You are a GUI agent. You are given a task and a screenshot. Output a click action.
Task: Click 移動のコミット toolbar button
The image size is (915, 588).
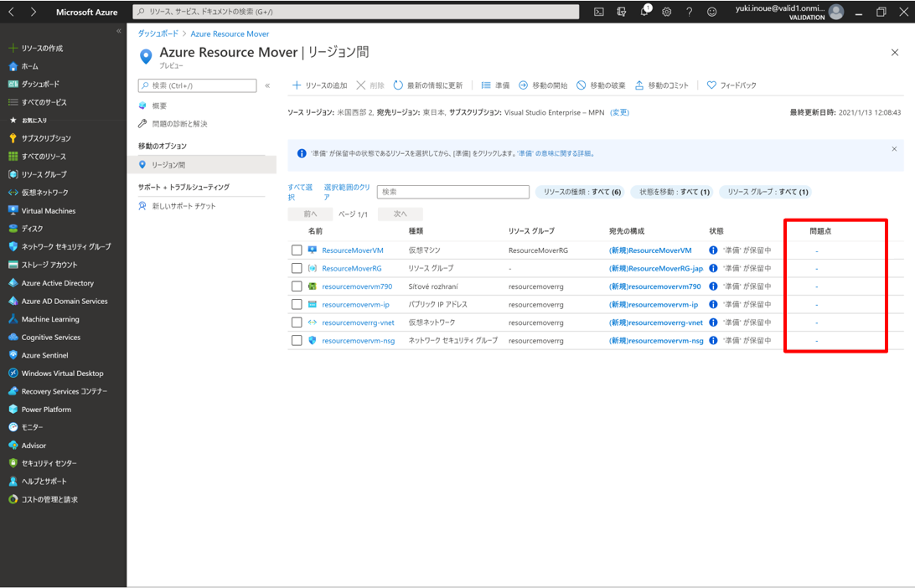pyautogui.click(x=661, y=85)
